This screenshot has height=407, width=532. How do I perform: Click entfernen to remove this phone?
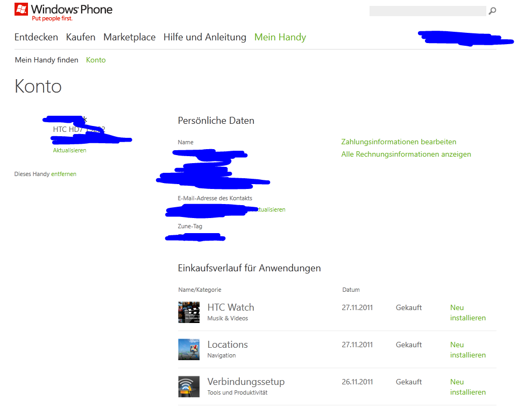pyautogui.click(x=64, y=174)
